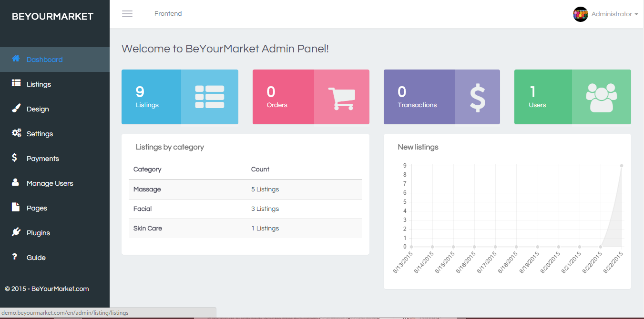
Task: Click the 1 Users stat card
Action: [572, 97]
